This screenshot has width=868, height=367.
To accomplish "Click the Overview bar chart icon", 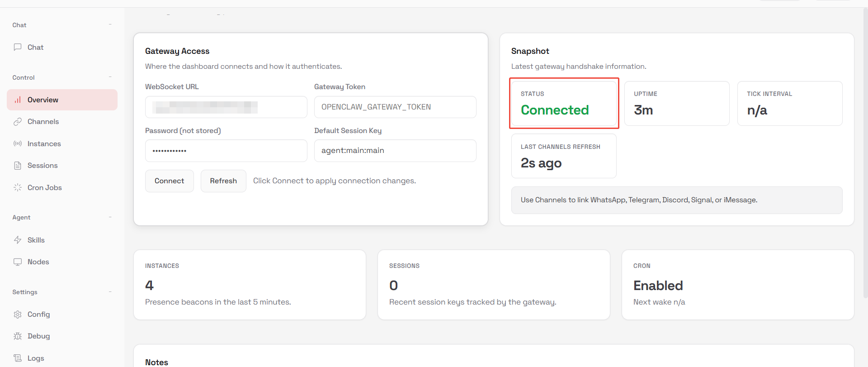I will [18, 100].
